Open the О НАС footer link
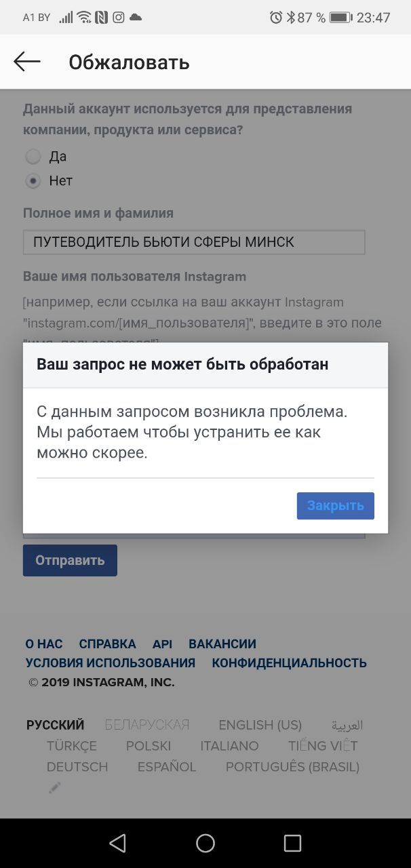Viewport: 411px width, 868px height. pos(44,644)
